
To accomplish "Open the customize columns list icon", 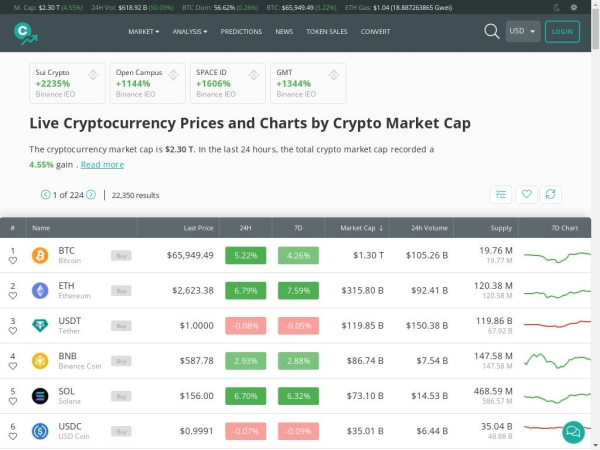I will [501, 194].
